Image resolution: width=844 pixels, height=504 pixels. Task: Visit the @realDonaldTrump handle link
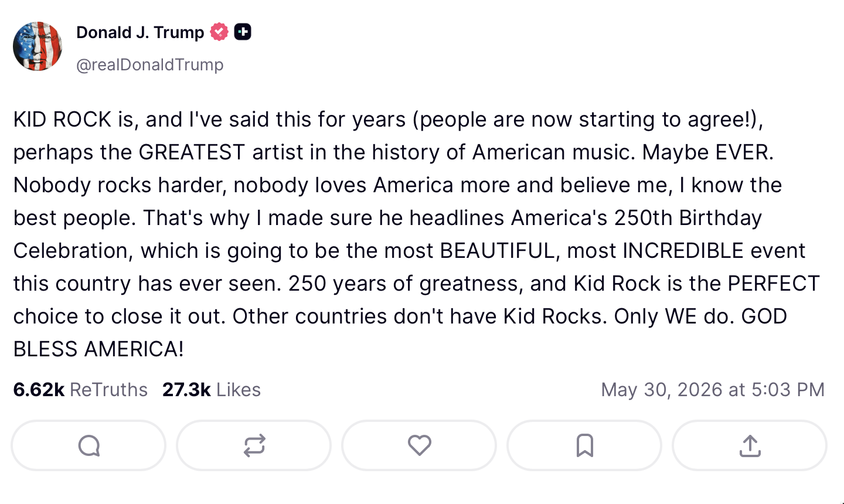pos(150,64)
